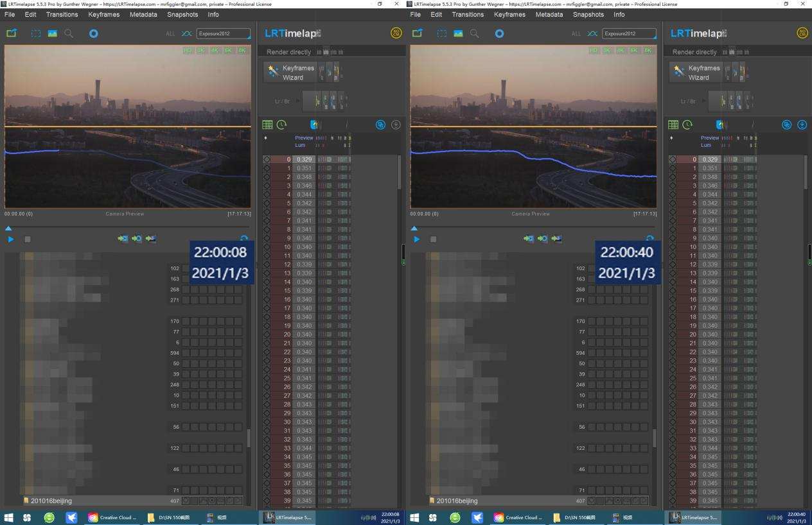Image resolution: width=812 pixels, height=525 pixels.
Task: Click the play button in the left window
Action: pyautogui.click(x=11, y=239)
